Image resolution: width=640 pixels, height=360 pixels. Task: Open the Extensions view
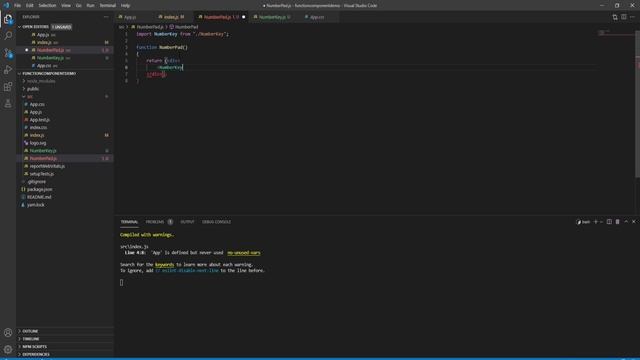8,87
